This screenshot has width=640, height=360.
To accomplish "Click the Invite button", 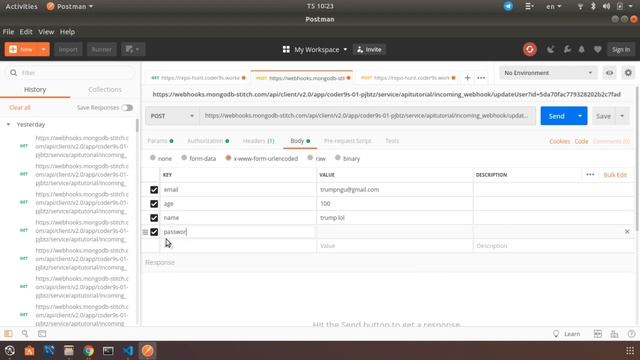I will [369, 49].
